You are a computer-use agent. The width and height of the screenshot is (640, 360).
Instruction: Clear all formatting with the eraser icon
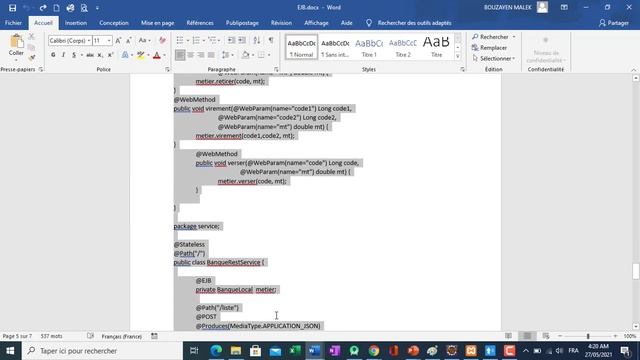162,40
